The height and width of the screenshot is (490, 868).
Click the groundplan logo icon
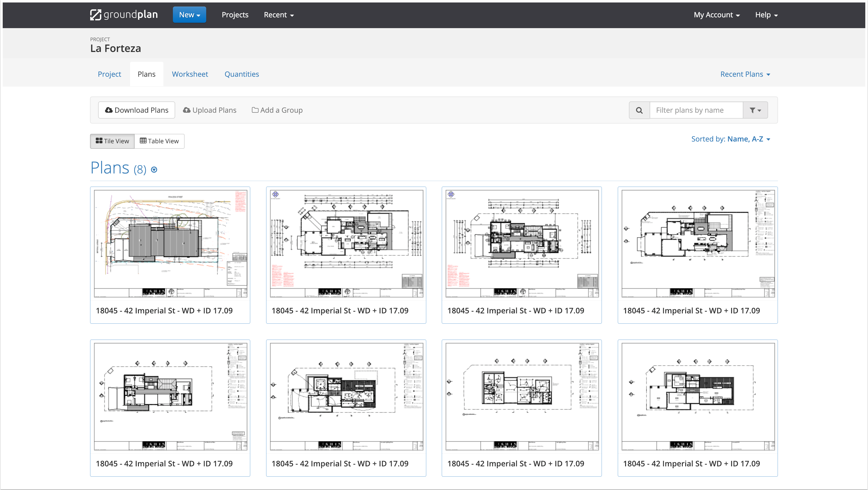point(96,15)
